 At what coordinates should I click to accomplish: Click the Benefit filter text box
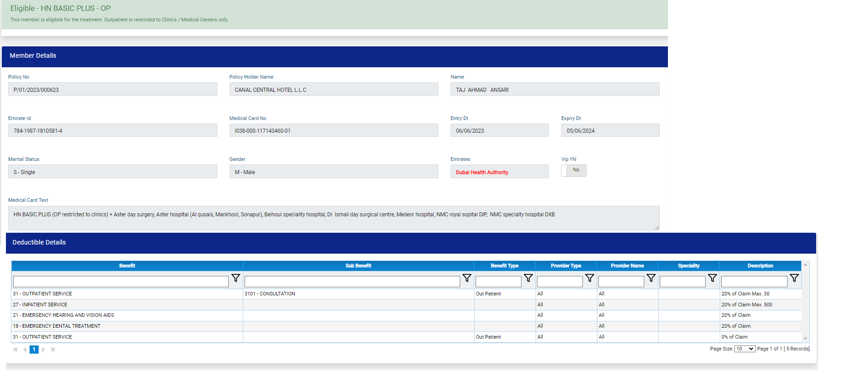click(x=120, y=282)
